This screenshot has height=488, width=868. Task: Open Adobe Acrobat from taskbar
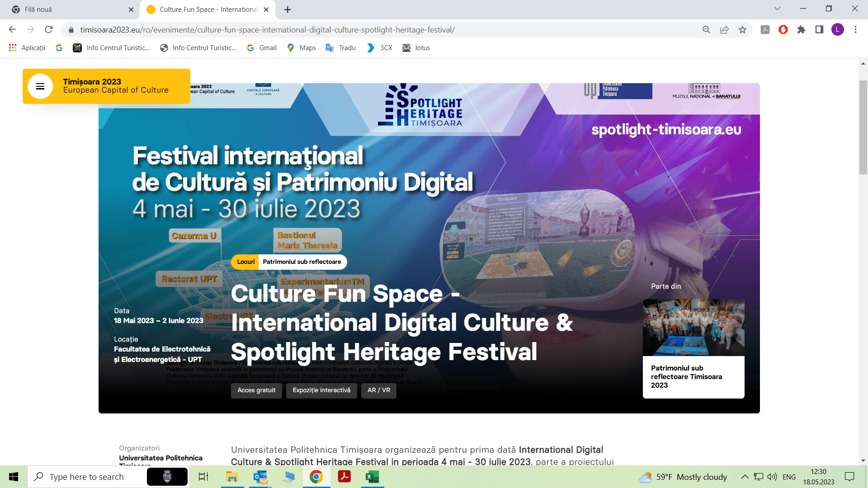pos(344,477)
